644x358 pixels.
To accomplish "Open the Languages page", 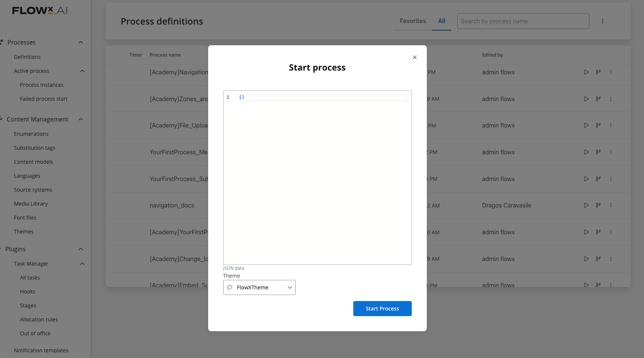I will click(27, 176).
